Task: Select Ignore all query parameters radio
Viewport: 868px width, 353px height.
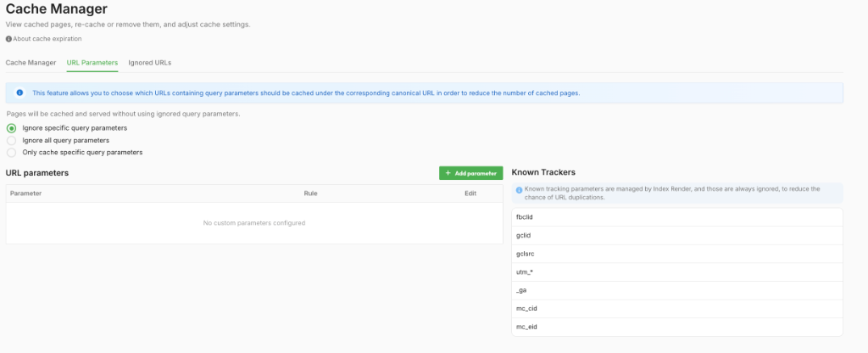Action: tap(11, 140)
